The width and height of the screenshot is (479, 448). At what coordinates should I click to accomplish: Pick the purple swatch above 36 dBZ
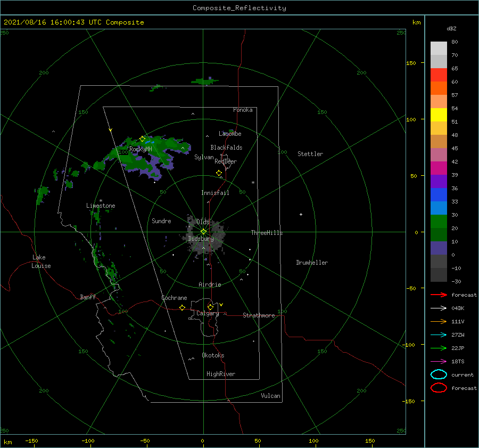(439, 181)
